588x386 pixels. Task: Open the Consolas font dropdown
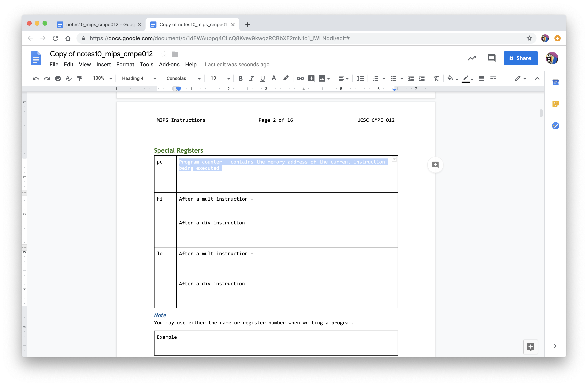(183, 78)
